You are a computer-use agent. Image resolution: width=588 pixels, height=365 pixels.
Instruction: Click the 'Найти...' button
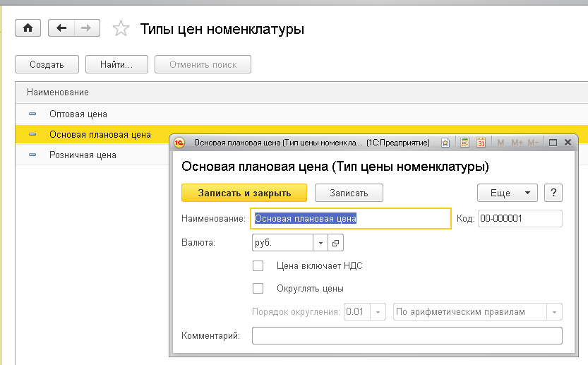coord(116,65)
